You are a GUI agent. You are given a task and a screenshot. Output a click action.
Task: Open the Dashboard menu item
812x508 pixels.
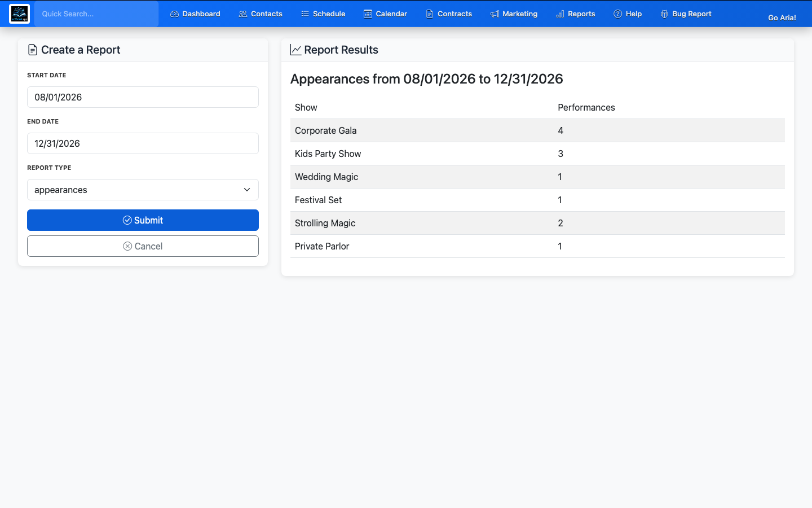tap(195, 14)
